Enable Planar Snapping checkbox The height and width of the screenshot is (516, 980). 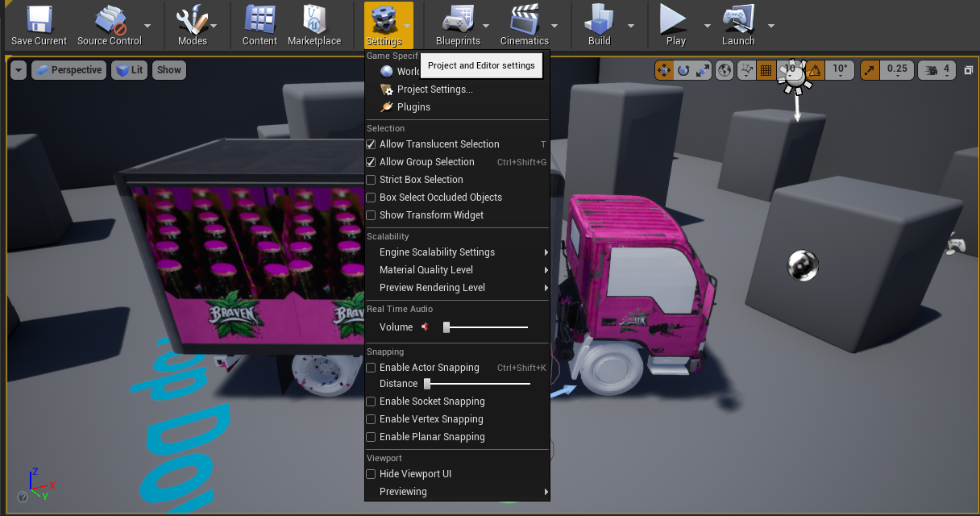tap(372, 437)
